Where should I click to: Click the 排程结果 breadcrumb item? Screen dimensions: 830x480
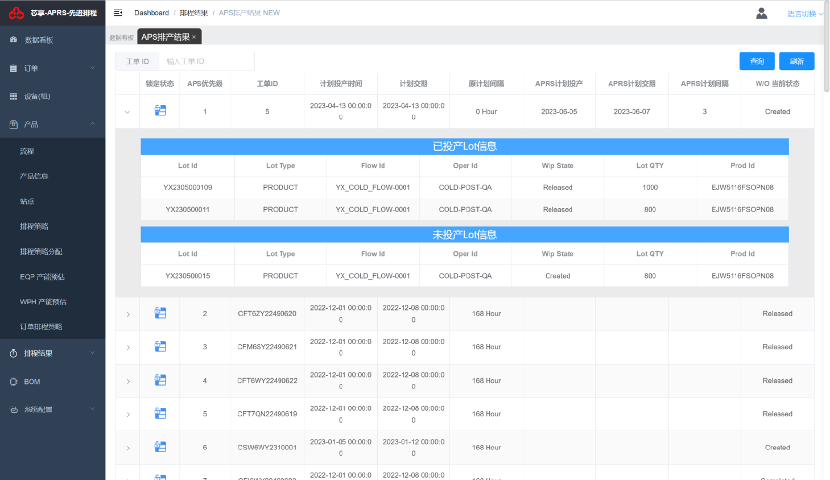tap(194, 13)
